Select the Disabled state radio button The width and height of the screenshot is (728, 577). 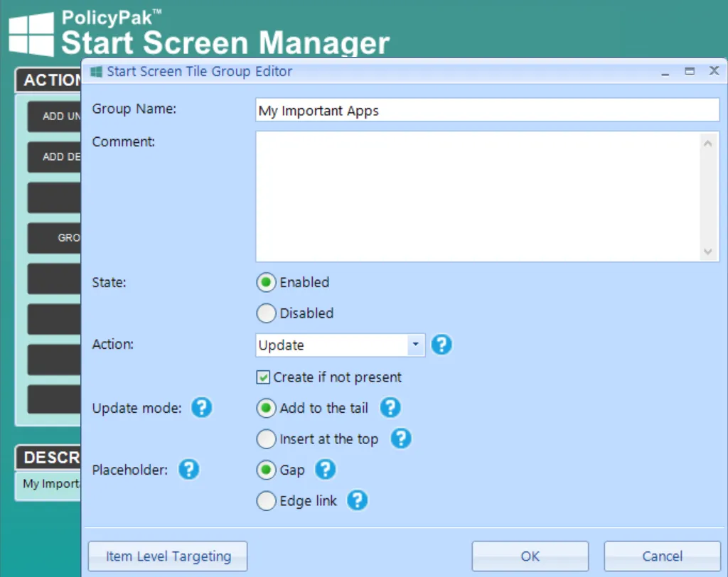[x=266, y=313]
